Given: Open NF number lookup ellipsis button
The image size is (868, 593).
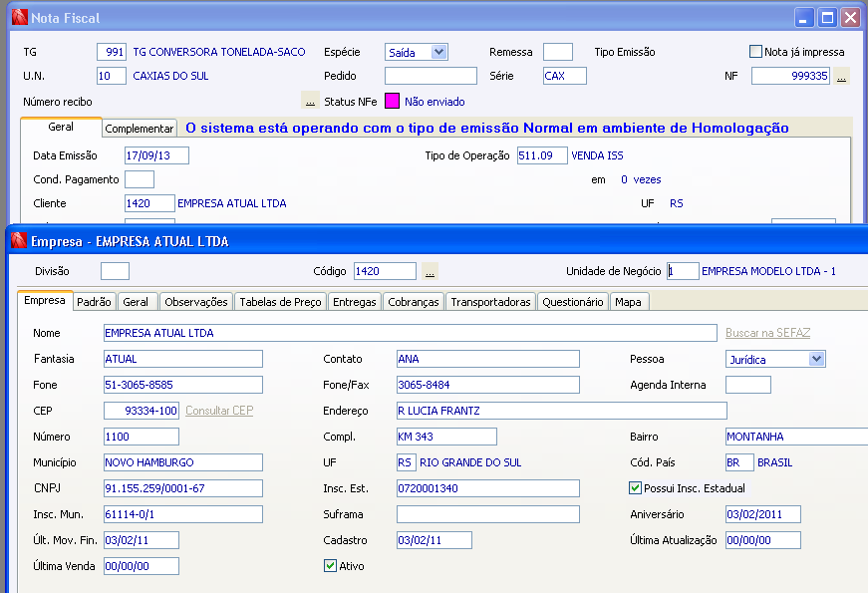Looking at the screenshot, I should (841, 76).
